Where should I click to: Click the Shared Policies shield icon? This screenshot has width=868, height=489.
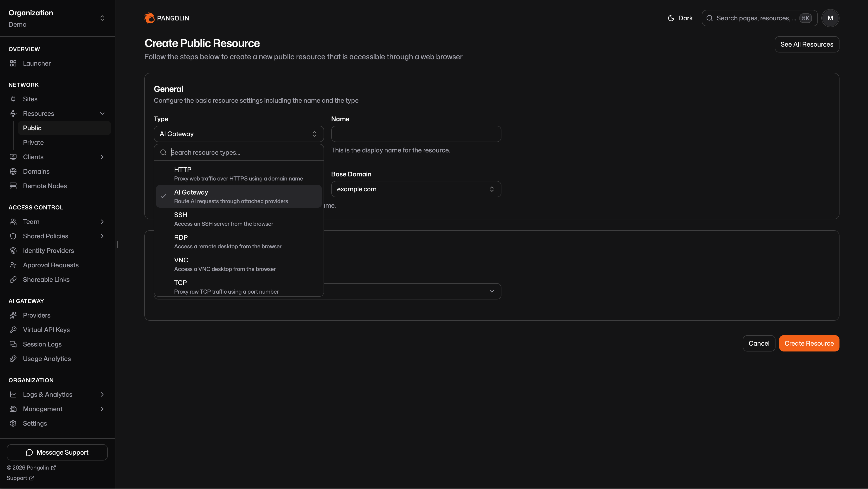(13, 236)
